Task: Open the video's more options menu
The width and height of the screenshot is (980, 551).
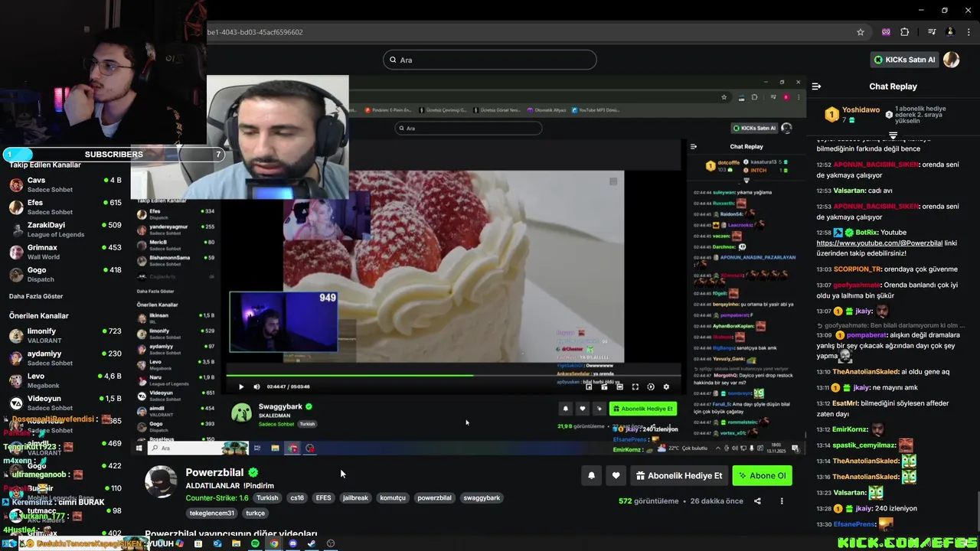Action: (782, 501)
